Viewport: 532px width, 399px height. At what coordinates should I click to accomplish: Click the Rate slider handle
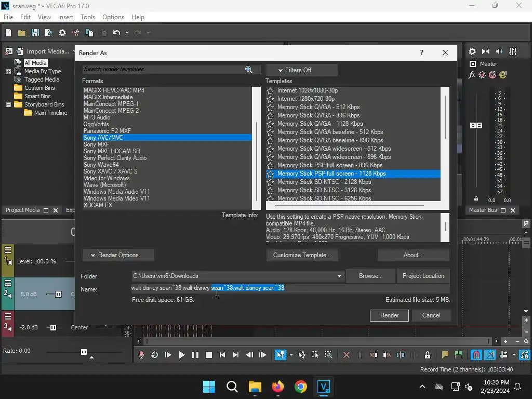(x=84, y=352)
